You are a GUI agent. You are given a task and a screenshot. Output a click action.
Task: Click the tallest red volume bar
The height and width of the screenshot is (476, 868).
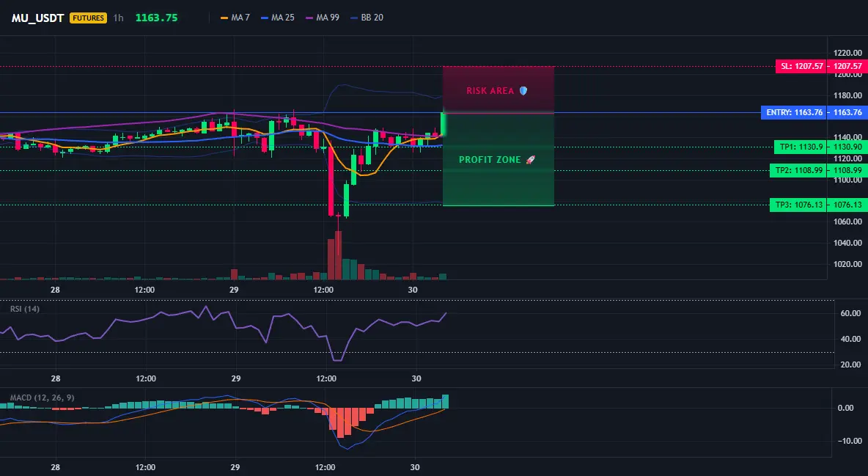click(338, 255)
